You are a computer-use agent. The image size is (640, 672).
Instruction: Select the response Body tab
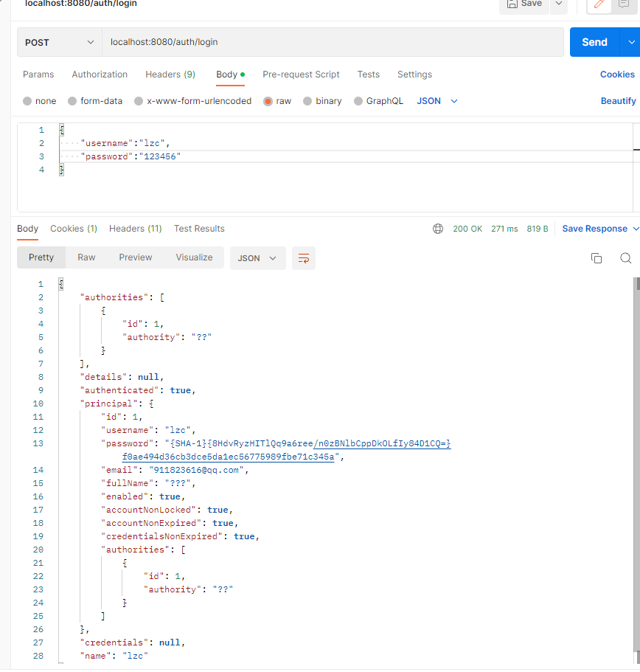[27, 229]
